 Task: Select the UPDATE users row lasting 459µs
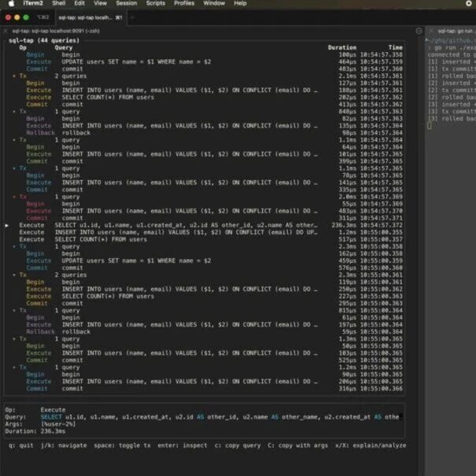[x=205, y=260]
